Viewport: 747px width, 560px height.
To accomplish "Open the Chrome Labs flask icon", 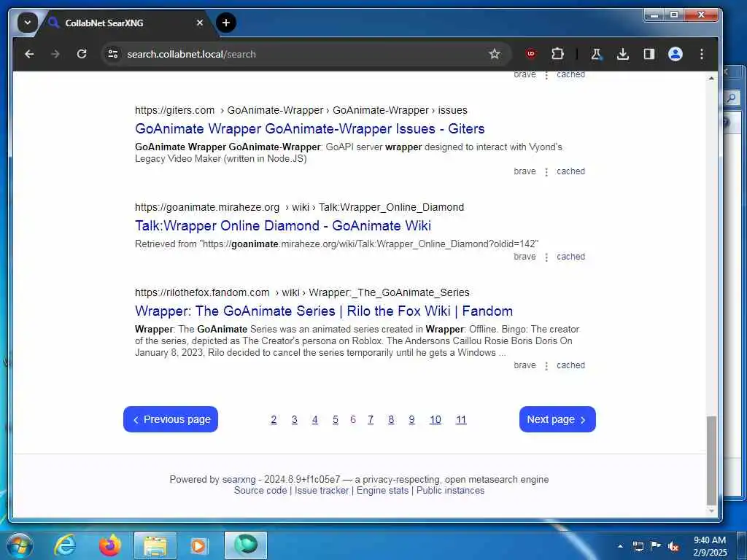I will 596,54.
